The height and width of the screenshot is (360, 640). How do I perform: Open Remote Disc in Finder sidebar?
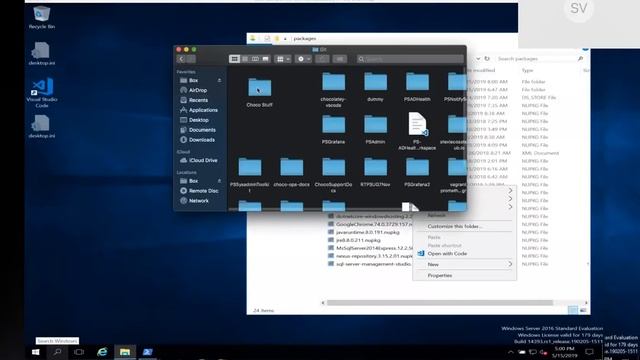tap(203, 191)
